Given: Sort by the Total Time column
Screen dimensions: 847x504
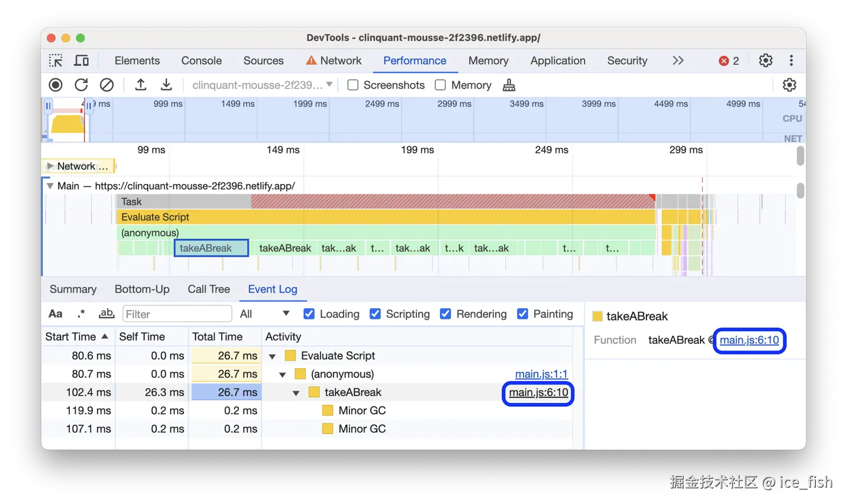Looking at the screenshot, I should [x=225, y=336].
